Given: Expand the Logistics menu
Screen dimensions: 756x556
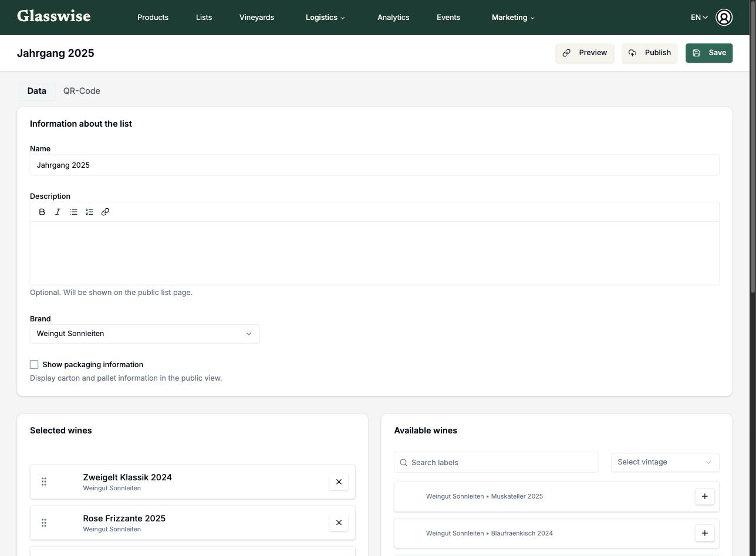Looking at the screenshot, I should pos(325,18).
